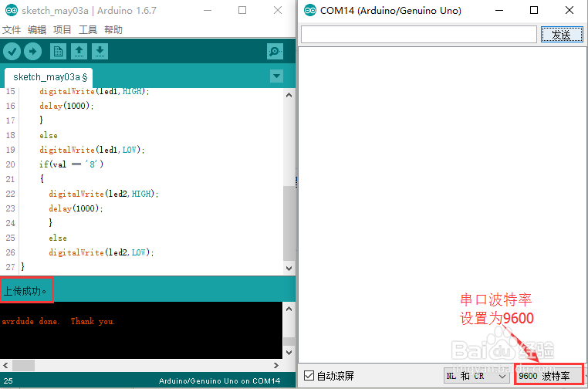This screenshot has width=588, height=389.
Task: Click line 16 delay(1000)
Action: point(67,106)
